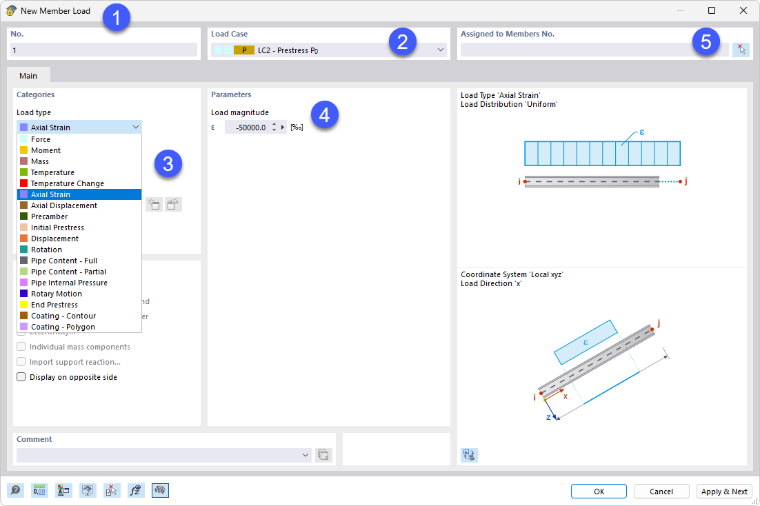Pick Mass in the load type list
The image size is (760, 506).
79,161
